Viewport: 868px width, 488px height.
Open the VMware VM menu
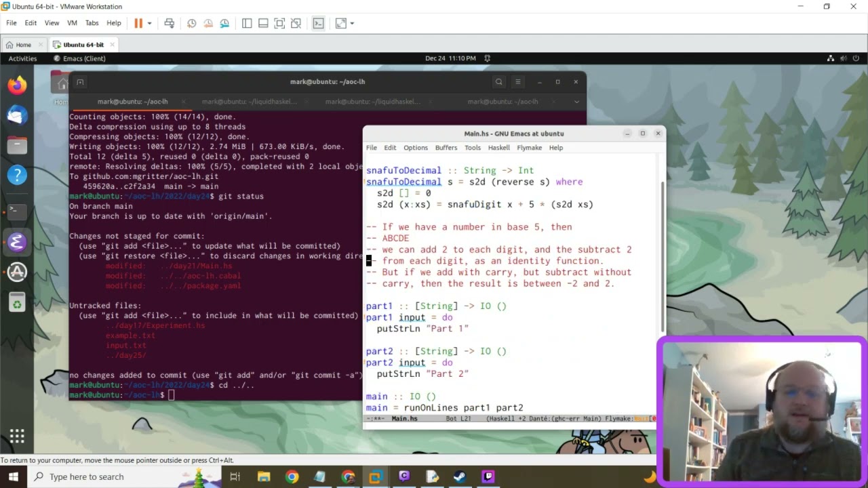coord(72,23)
